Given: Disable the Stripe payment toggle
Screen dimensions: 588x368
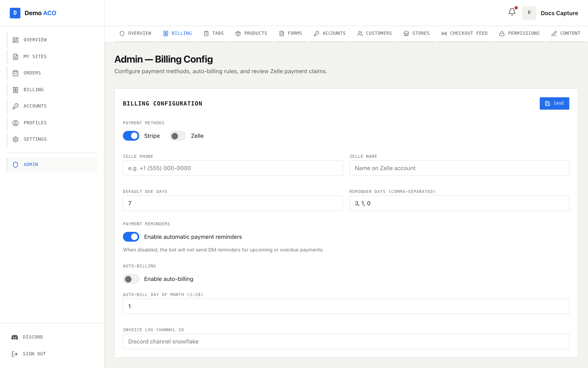Looking at the screenshot, I should click(131, 136).
